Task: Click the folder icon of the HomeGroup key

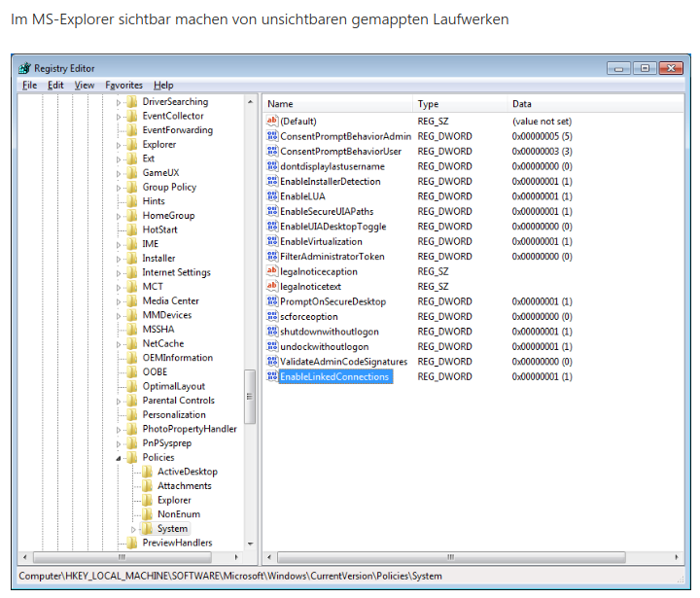Action: (x=131, y=215)
